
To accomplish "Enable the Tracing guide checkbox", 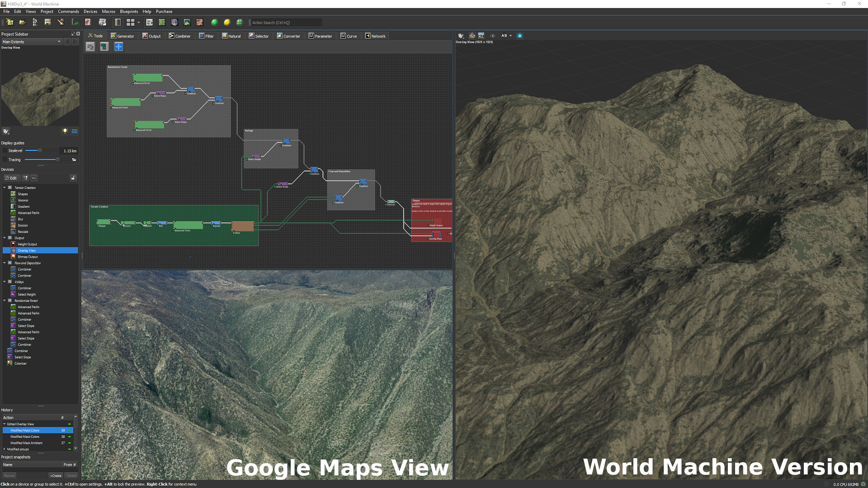I will click(5, 160).
